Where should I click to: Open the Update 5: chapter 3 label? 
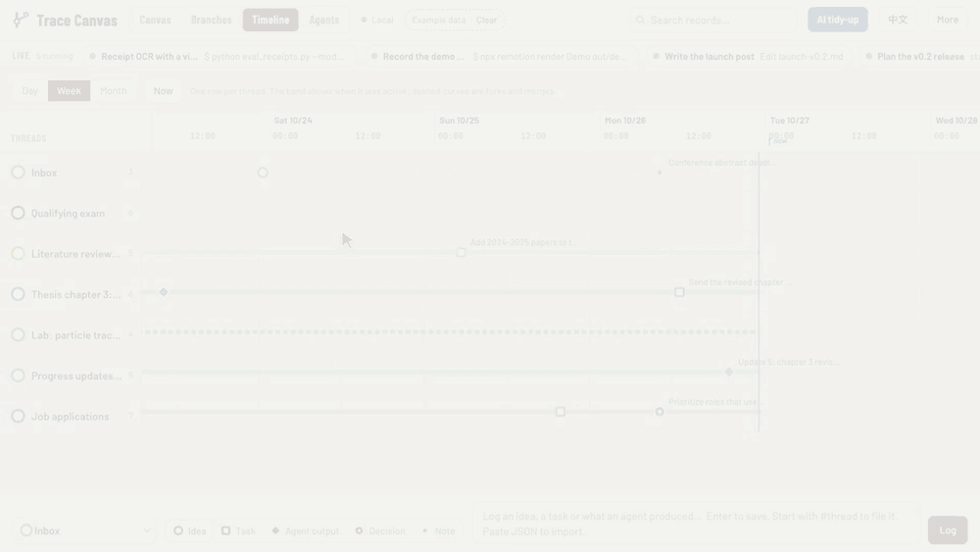tap(788, 362)
